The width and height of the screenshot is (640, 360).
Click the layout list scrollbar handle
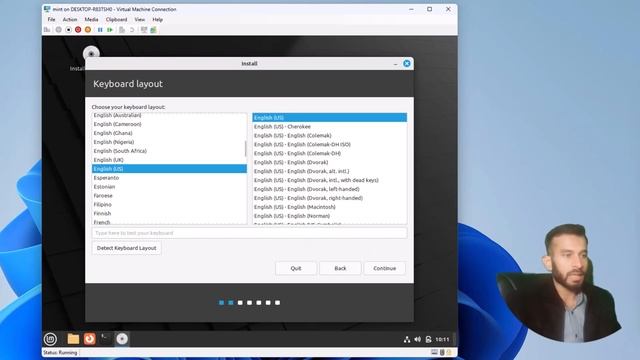[245, 149]
